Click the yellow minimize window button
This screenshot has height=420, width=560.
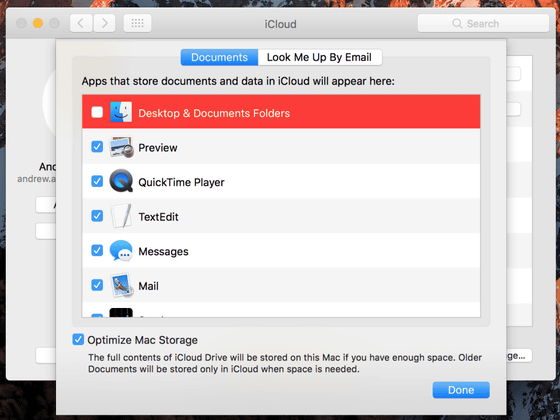click(x=38, y=23)
